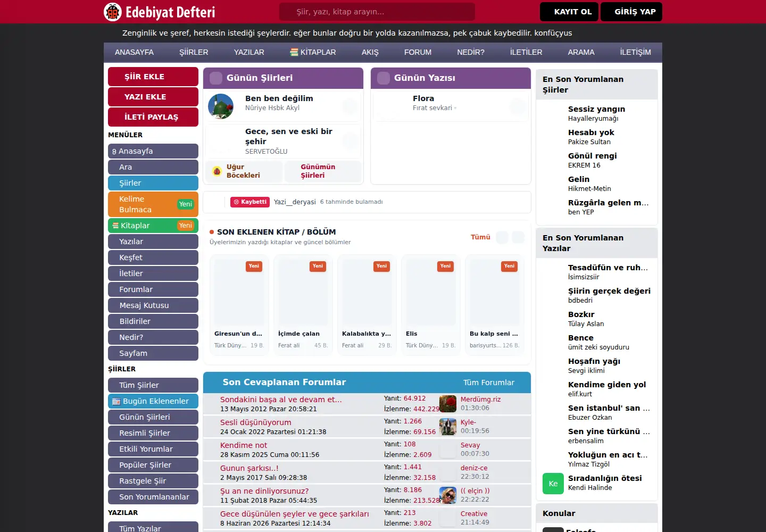766x532 pixels.
Task: Open ŞİİRLER in the top navigation
Action: 194,52
